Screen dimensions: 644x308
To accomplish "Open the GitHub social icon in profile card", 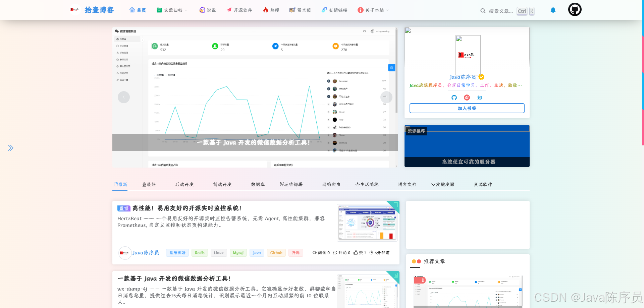I will pos(454,98).
